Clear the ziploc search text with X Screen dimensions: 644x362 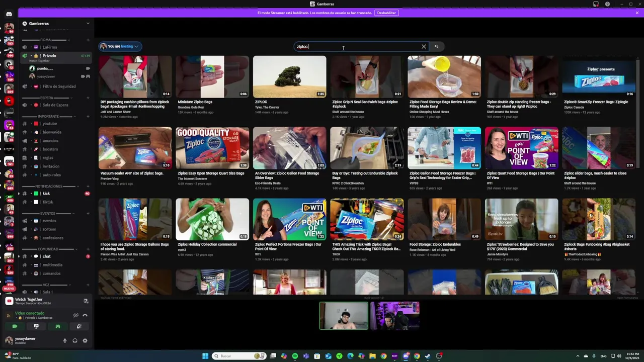click(x=424, y=46)
